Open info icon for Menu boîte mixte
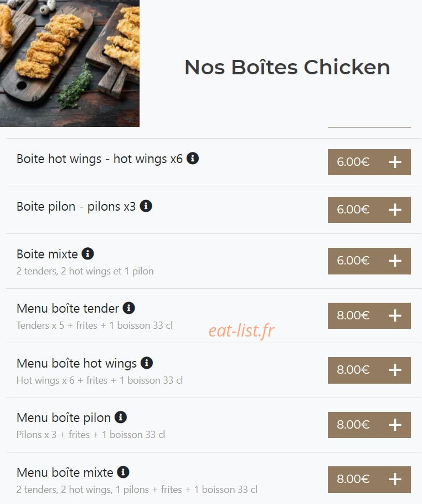This screenshot has height=504, width=422. coord(123,472)
